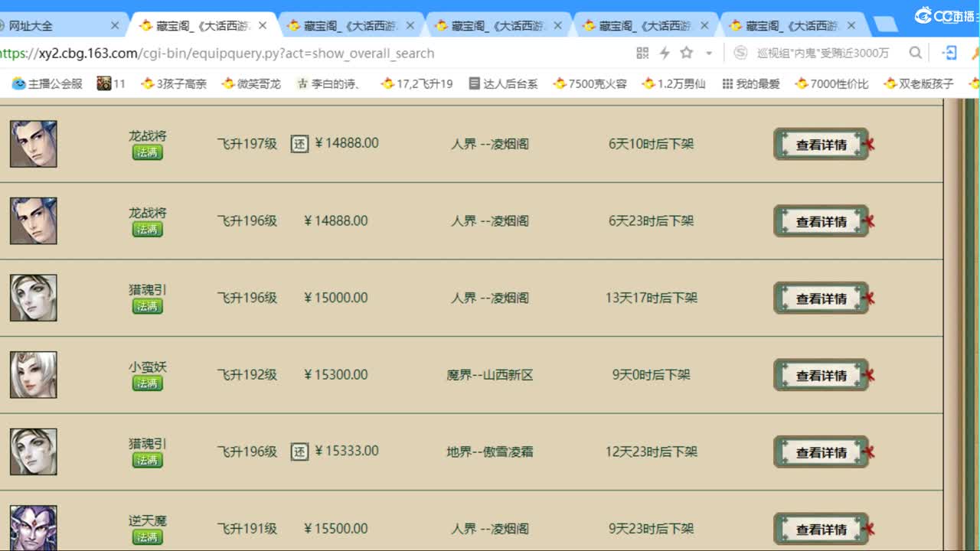The height and width of the screenshot is (551, 980).
Task: Open the 1.2万男仙 bookmark
Action: [674, 83]
